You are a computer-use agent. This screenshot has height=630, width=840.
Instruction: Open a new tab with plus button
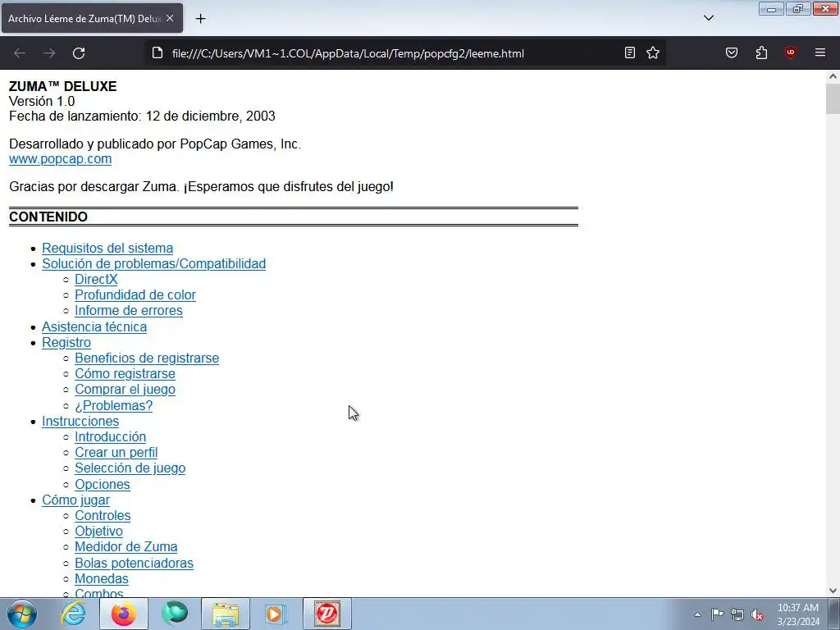200,18
